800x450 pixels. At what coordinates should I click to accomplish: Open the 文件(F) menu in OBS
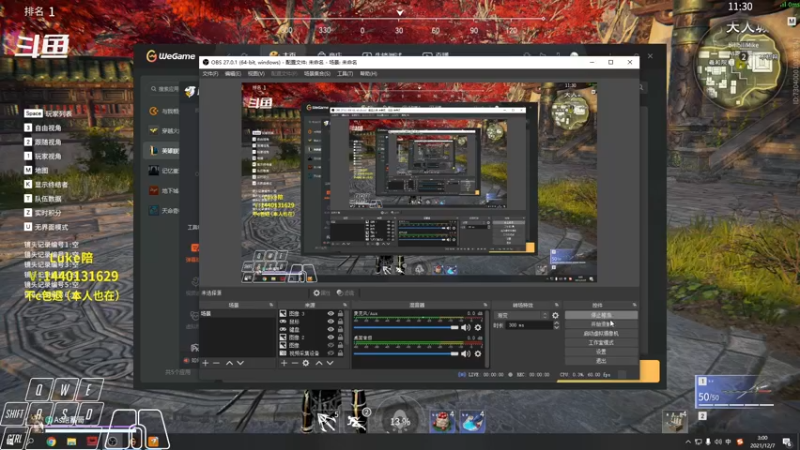210,74
